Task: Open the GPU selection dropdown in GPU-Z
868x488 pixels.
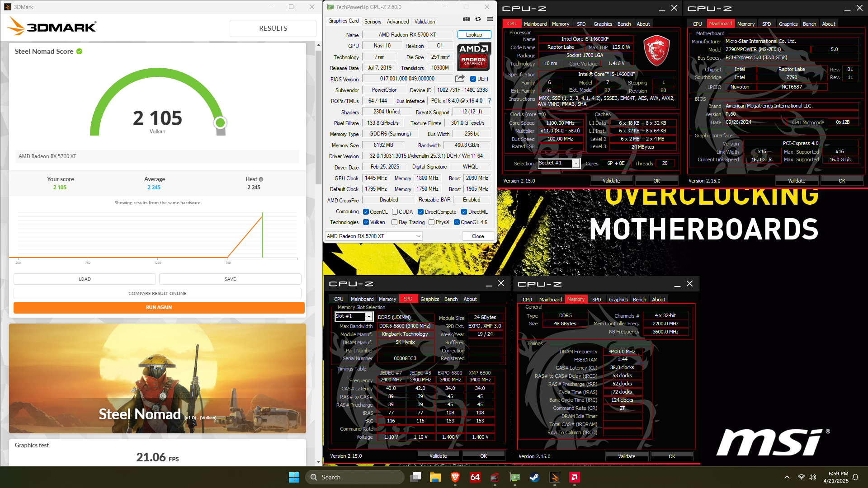Action: (373, 236)
